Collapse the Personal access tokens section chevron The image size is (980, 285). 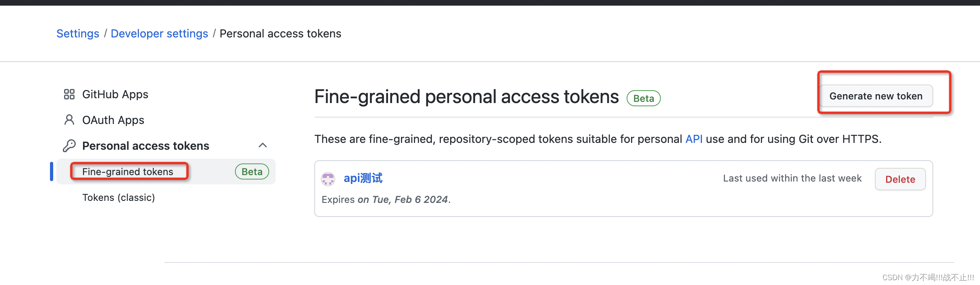point(263,145)
